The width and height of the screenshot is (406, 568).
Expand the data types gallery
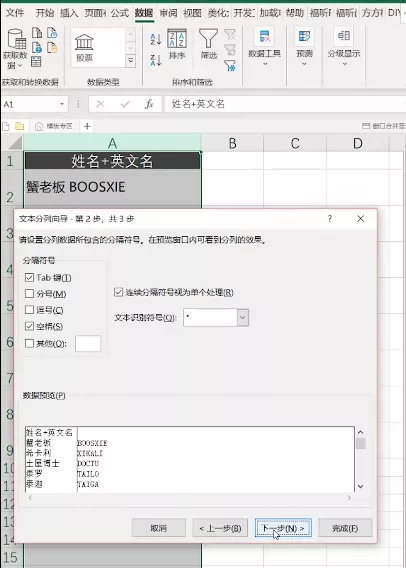tap(131, 61)
